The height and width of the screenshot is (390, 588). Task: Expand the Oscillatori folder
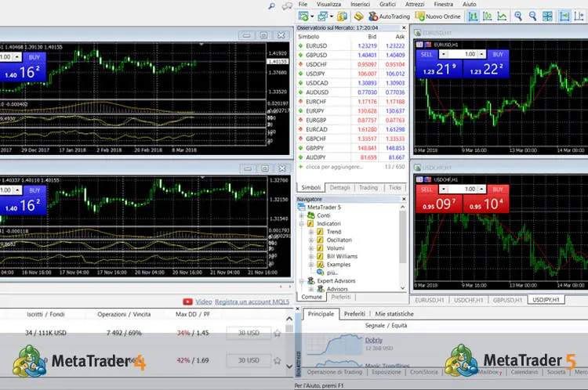click(311, 240)
